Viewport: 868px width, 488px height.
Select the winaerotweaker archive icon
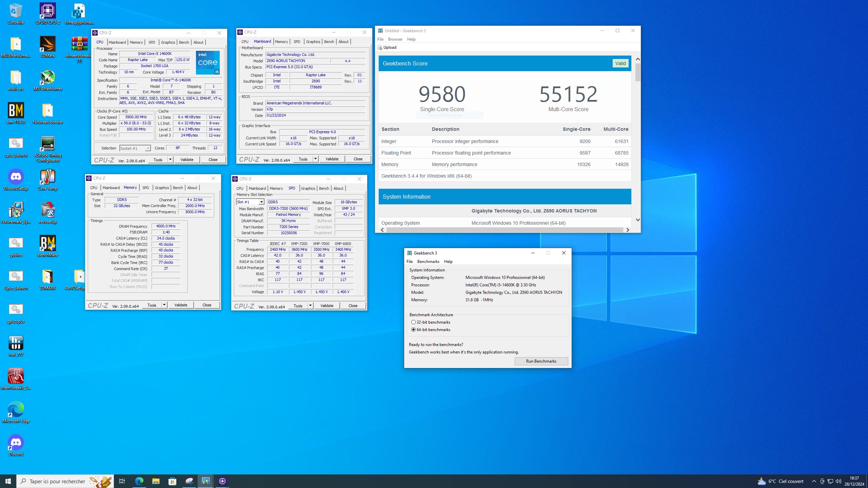(79, 49)
